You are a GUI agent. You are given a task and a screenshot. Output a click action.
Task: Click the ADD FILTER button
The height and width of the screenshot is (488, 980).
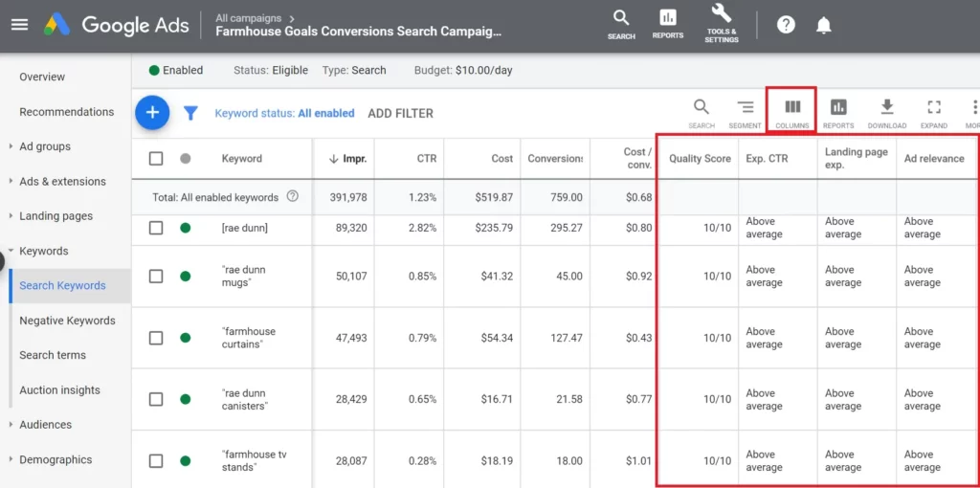click(x=400, y=113)
